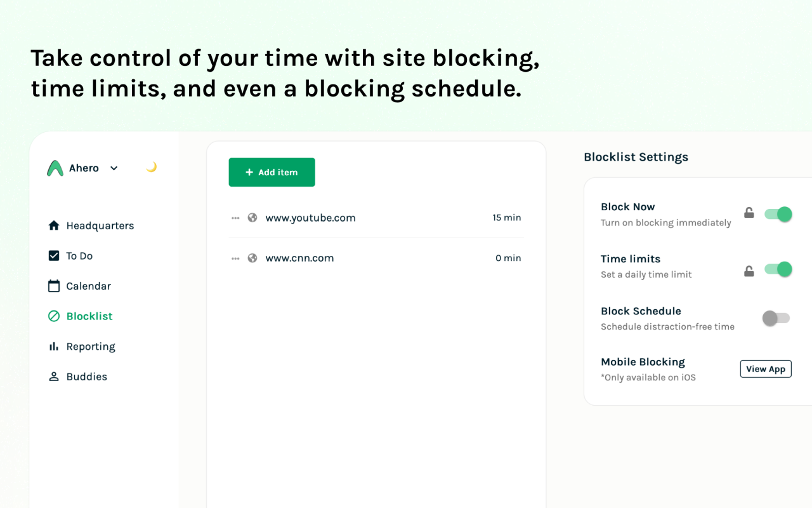Turn off the Time limits toggle

pos(778,269)
